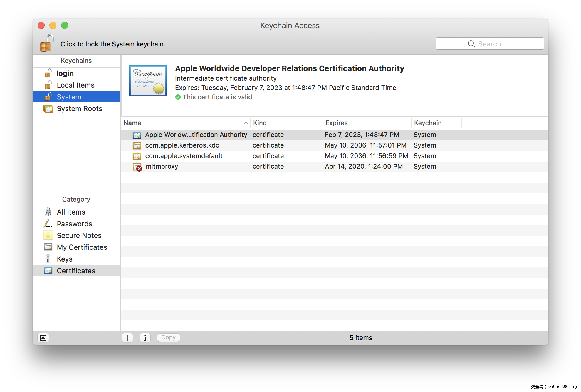Viewport: 581px width, 392px height.
Task: Choose My Certificates category
Action: (82, 247)
